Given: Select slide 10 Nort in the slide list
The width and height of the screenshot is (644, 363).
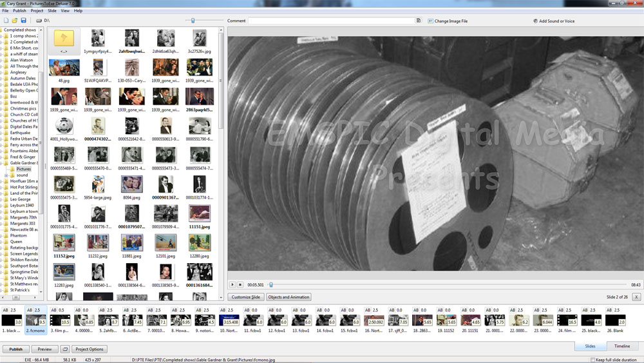Looking at the screenshot, I should tap(229, 321).
